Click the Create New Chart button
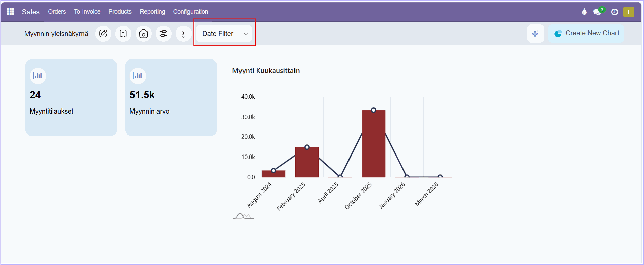 coord(586,33)
